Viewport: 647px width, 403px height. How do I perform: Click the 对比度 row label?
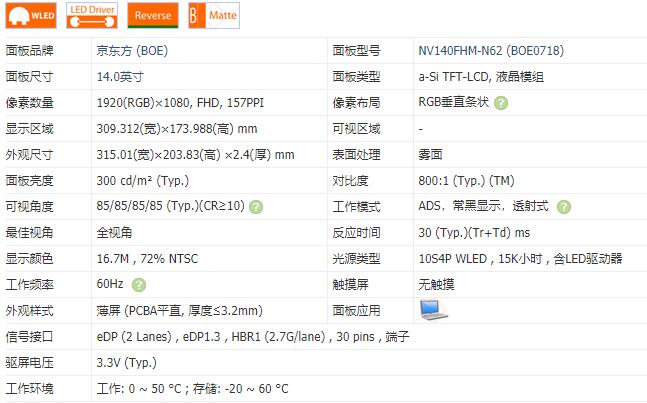coord(350,181)
